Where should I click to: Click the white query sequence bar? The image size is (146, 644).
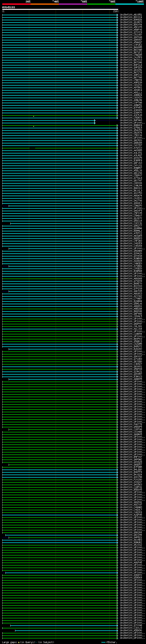(60, 10)
